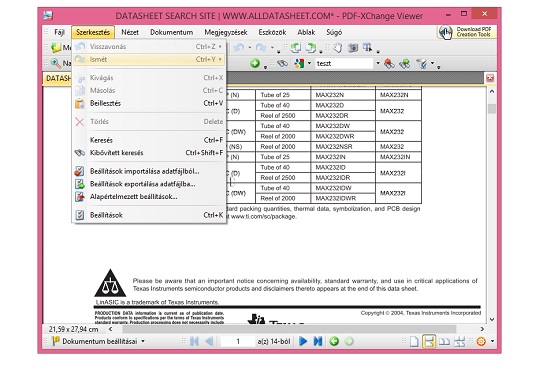550x368 pixels.
Task: Select continuous page layout icon
Action: (429, 341)
